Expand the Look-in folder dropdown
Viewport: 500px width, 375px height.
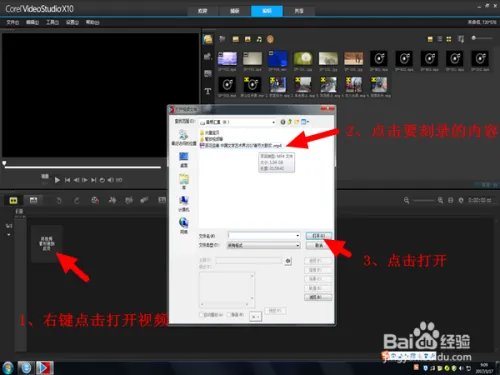coord(273,122)
